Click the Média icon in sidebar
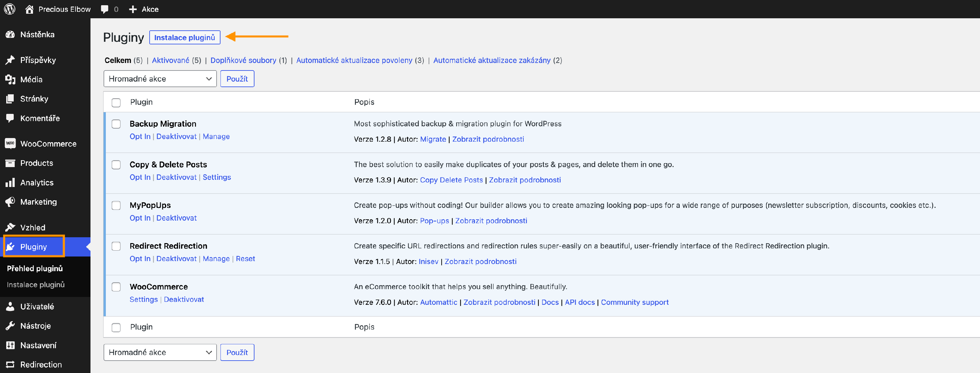The image size is (980, 373). (x=10, y=80)
